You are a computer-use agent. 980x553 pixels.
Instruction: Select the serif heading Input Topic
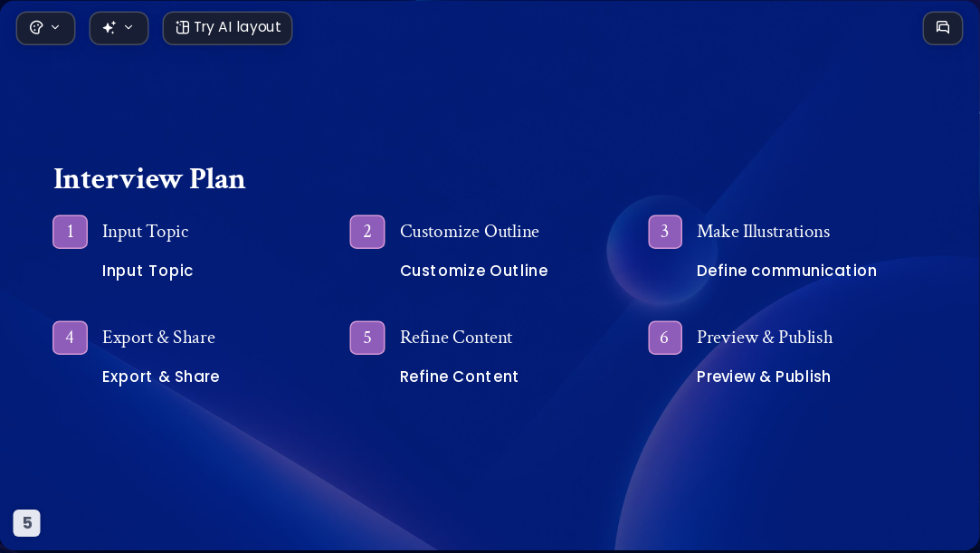[x=145, y=232]
